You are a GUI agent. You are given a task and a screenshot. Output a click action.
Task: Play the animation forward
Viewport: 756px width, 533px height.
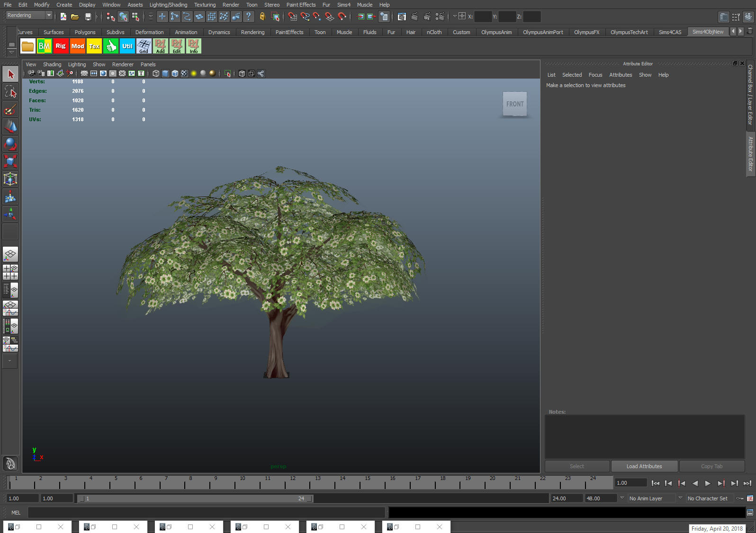pyautogui.click(x=708, y=483)
